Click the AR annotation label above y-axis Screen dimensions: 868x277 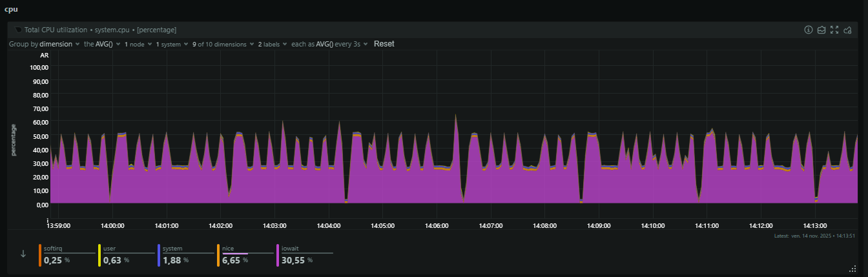coord(45,56)
